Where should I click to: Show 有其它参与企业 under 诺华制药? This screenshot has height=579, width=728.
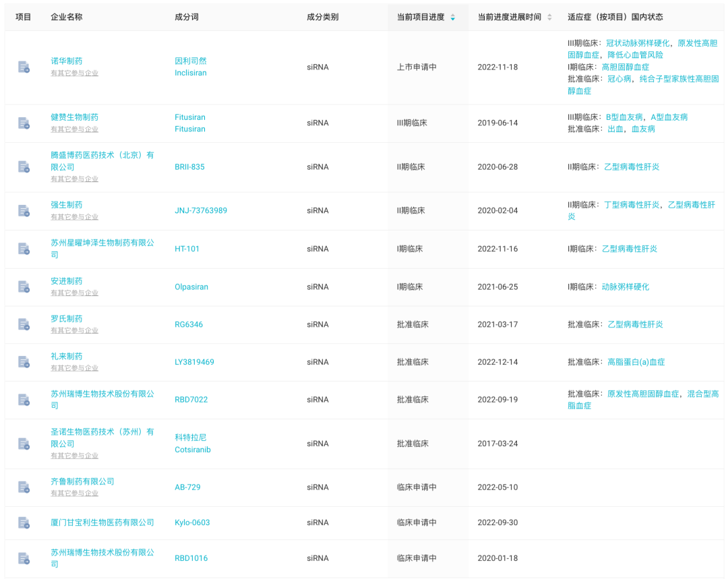click(74, 73)
